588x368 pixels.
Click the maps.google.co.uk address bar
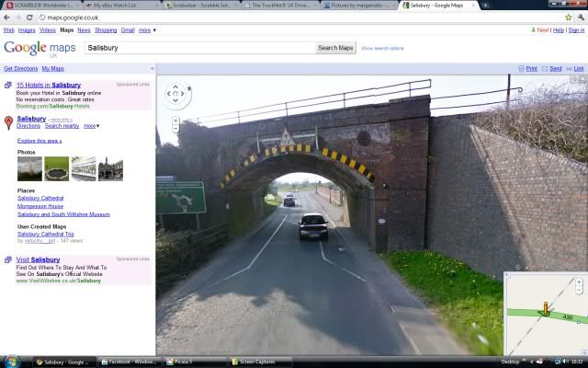click(x=300, y=17)
